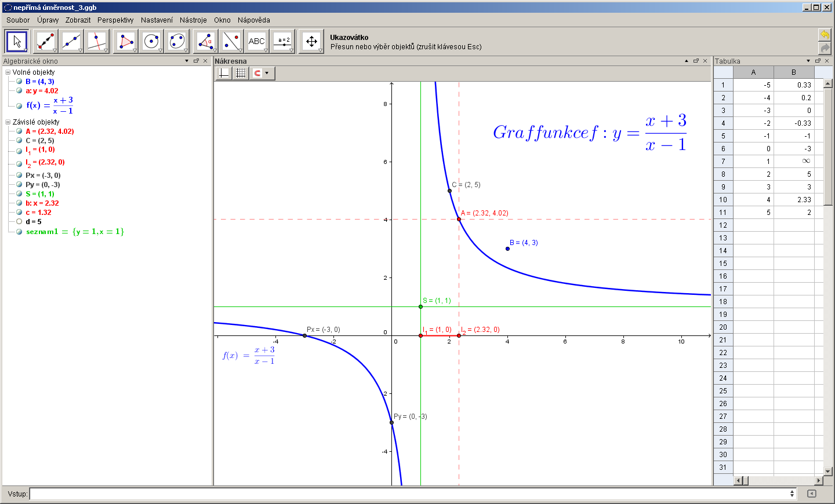Image resolution: width=835 pixels, height=504 pixels.
Task: Toggle visibility of function f(x)
Action: pyautogui.click(x=19, y=105)
